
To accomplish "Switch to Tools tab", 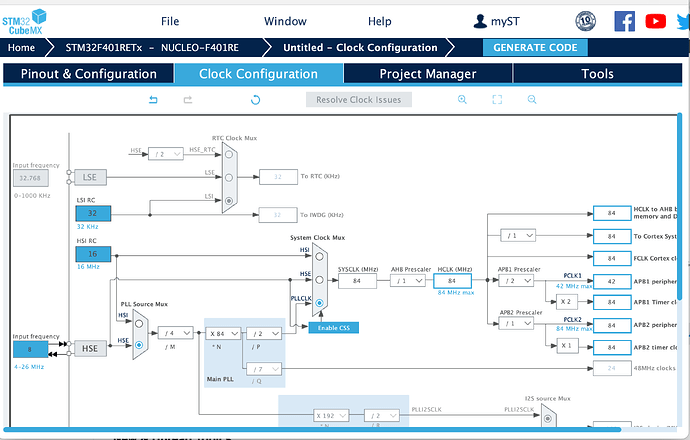I will click(597, 73).
